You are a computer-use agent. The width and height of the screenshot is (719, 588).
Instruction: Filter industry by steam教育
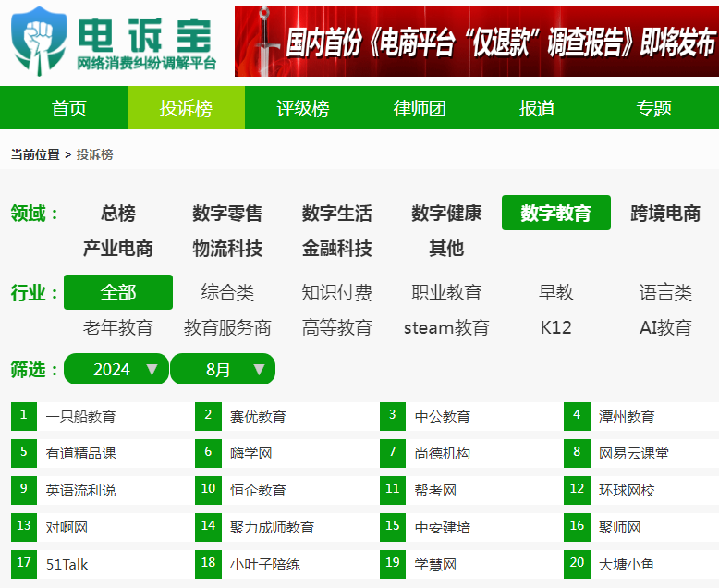[x=446, y=327]
